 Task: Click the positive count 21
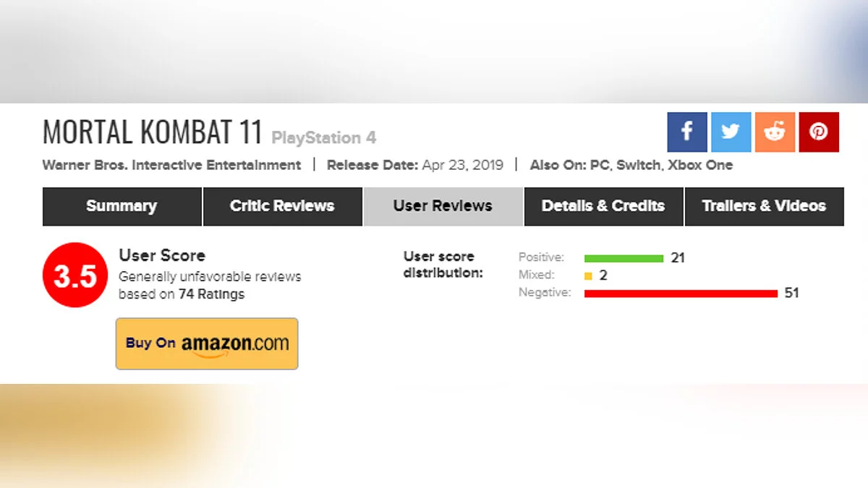677,257
